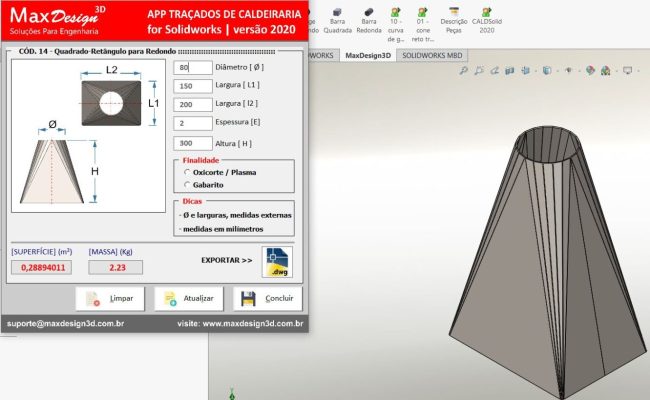The width and height of the screenshot is (650, 400).
Task: Select the Gabarito radio button
Action: (x=187, y=185)
